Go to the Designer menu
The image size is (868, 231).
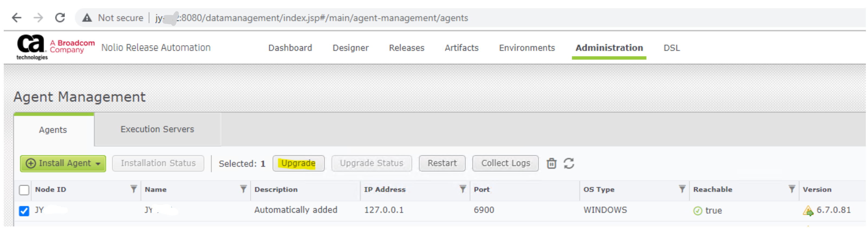(350, 48)
